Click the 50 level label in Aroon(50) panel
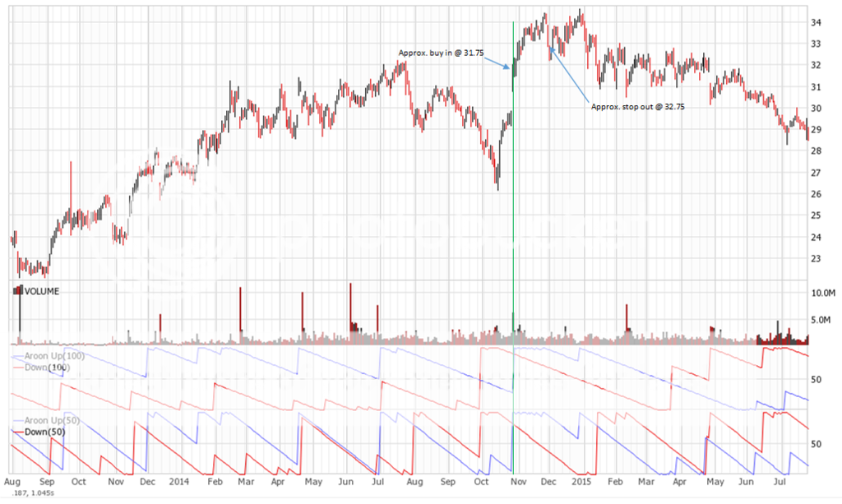The width and height of the screenshot is (842, 504). click(x=817, y=444)
